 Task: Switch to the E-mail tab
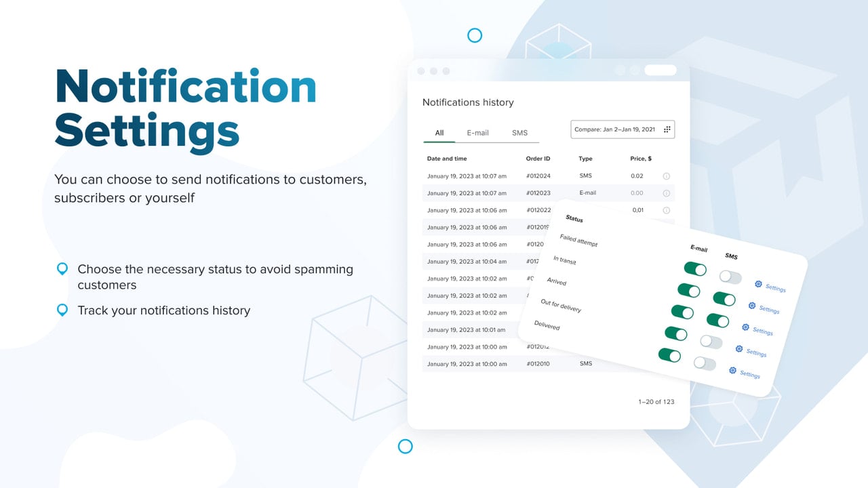click(477, 133)
